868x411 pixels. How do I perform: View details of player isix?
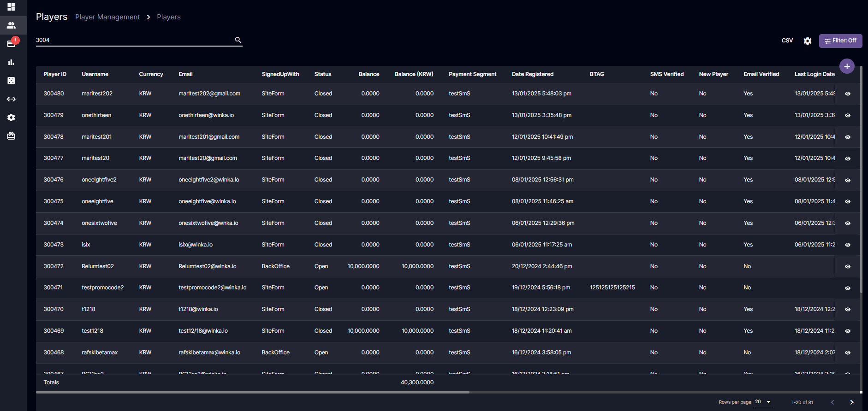(848, 245)
